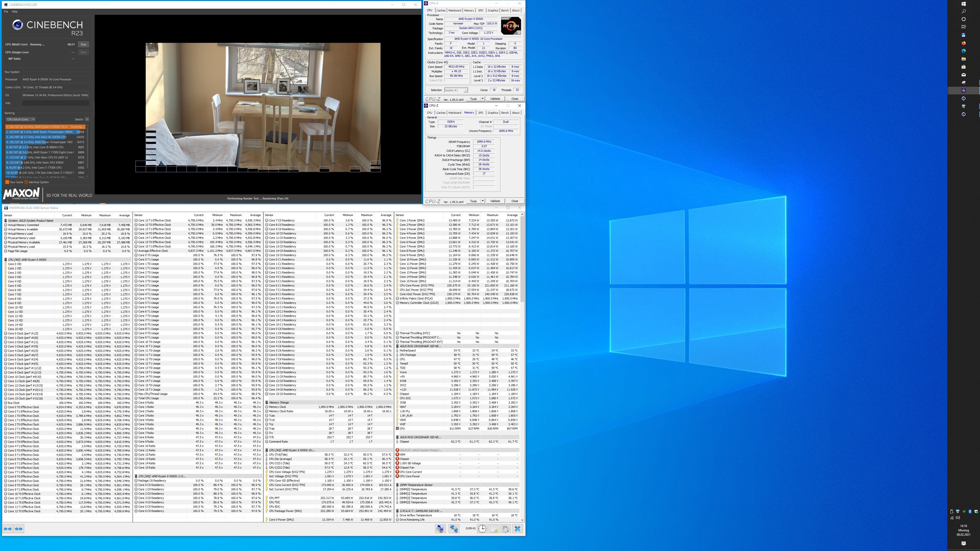Select Total CPU Usage sensor row

(198, 398)
